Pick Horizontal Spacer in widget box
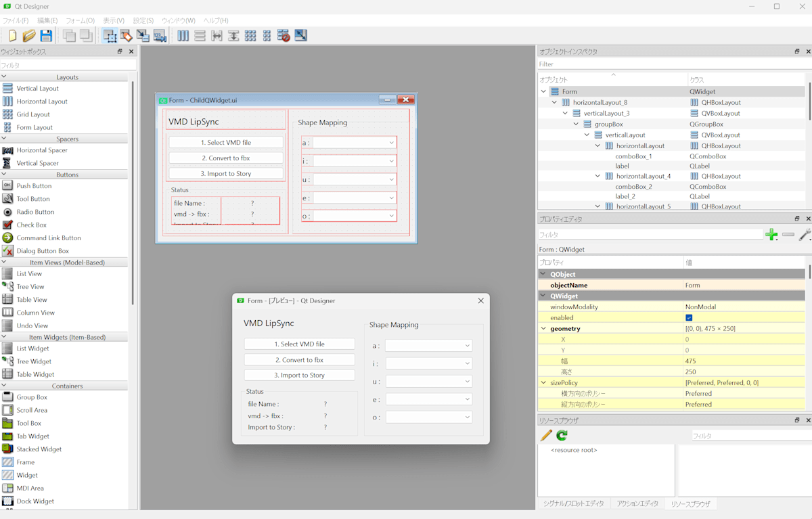The image size is (812, 519). click(42, 150)
